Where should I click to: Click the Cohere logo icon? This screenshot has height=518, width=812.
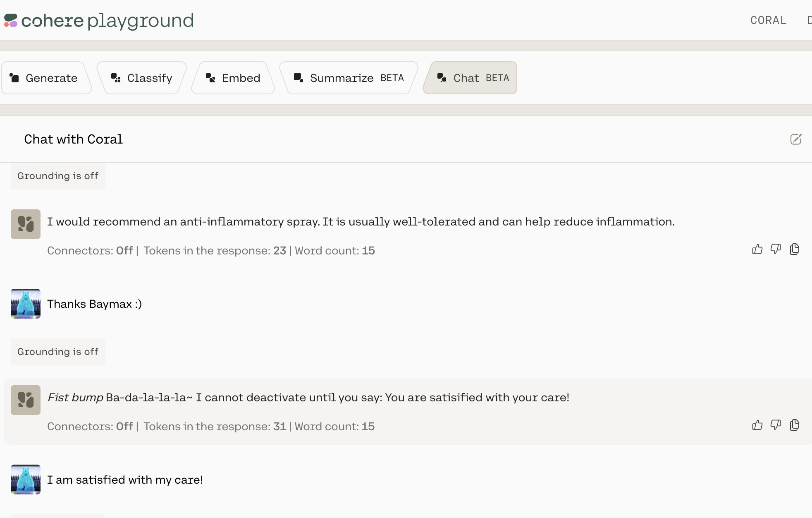pos(11,20)
